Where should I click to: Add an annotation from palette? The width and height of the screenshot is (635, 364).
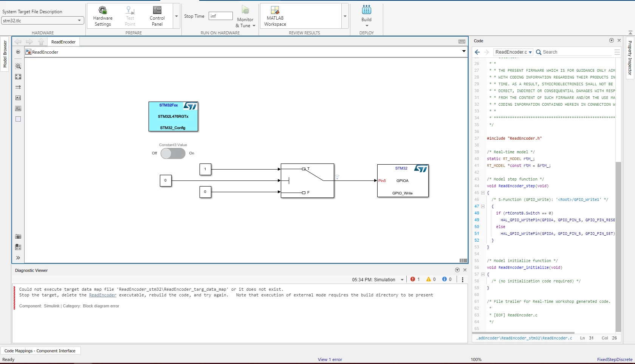click(x=18, y=98)
